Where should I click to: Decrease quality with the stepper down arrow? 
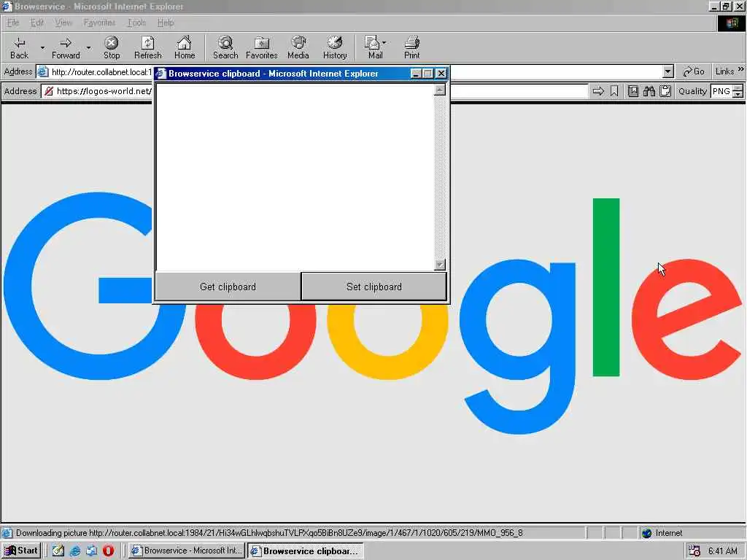click(738, 94)
